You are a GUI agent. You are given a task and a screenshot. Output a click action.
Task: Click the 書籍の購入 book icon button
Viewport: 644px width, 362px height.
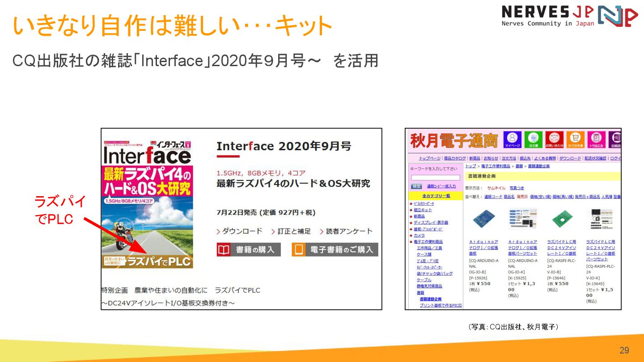pos(249,249)
